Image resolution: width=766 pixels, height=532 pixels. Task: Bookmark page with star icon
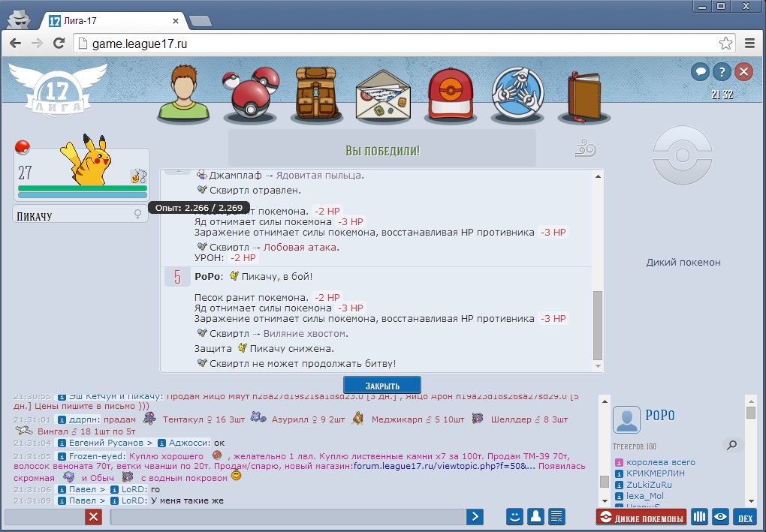(725, 43)
